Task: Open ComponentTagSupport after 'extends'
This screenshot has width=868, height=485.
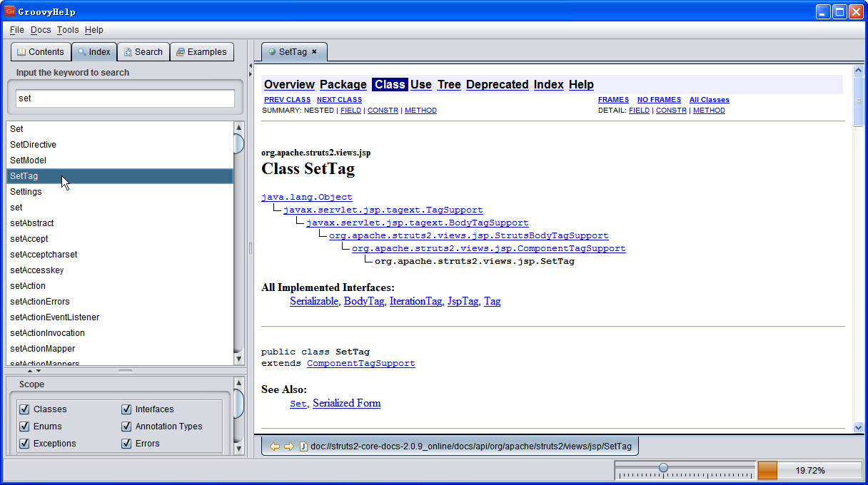Action: pyautogui.click(x=361, y=363)
